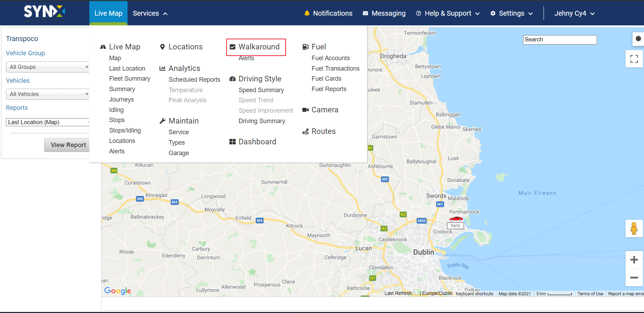This screenshot has height=313, width=644.
Task: Open Walkaround Alerts link
Action: click(246, 58)
